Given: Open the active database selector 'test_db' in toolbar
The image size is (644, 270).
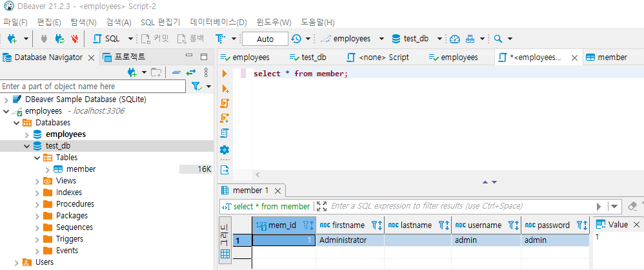Looking at the screenshot, I should pyautogui.click(x=416, y=39).
